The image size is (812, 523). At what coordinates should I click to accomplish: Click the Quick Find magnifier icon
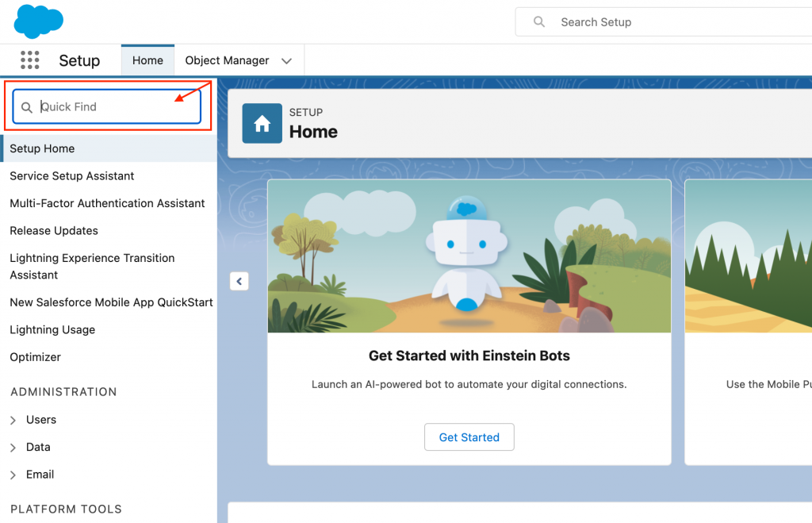[27, 107]
